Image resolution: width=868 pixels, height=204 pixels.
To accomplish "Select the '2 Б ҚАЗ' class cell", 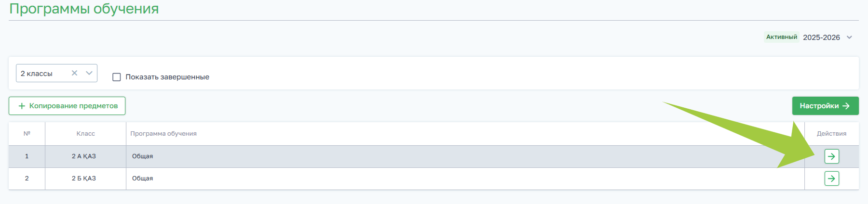I will click(84, 178).
